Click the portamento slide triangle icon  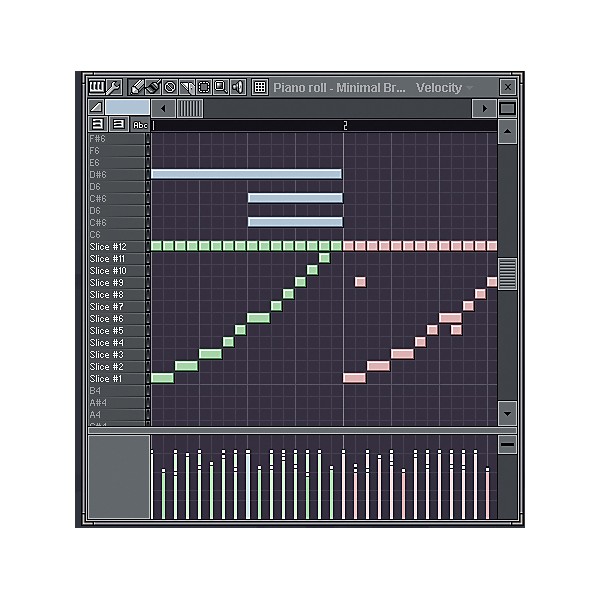click(x=96, y=107)
